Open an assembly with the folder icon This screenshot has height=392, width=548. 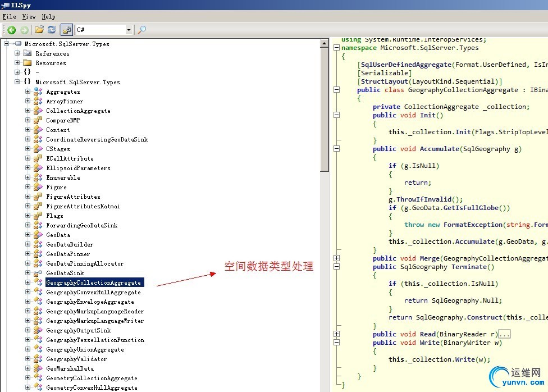pyautogui.click(x=39, y=30)
